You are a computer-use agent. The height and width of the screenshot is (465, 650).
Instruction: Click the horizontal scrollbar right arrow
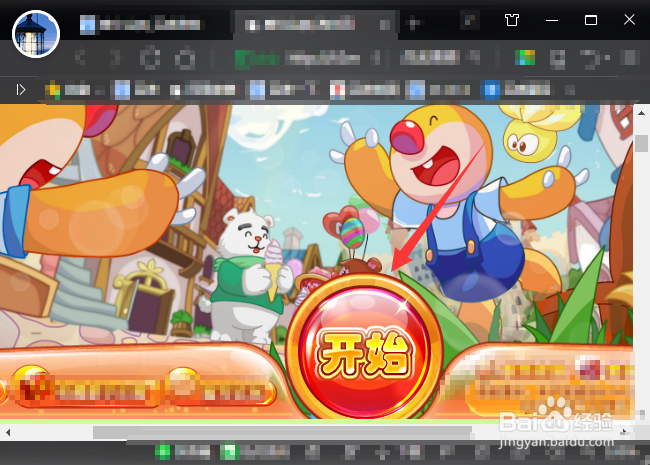pyautogui.click(x=623, y=432)
